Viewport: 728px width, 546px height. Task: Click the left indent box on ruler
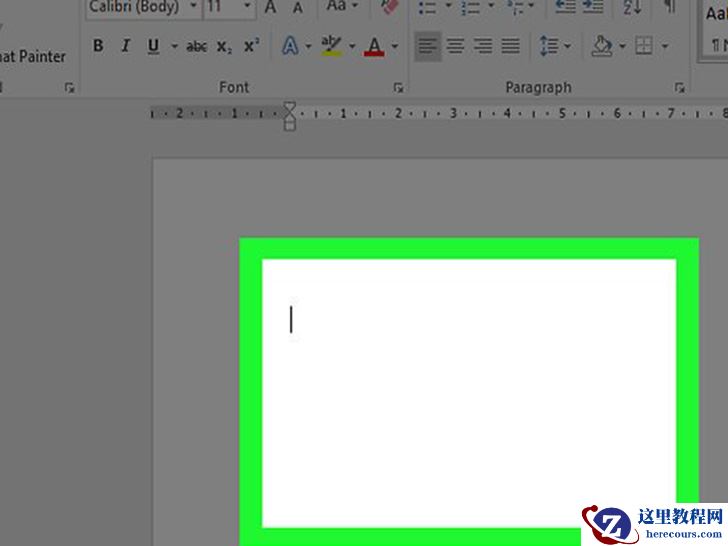click(x=289, y=125)
